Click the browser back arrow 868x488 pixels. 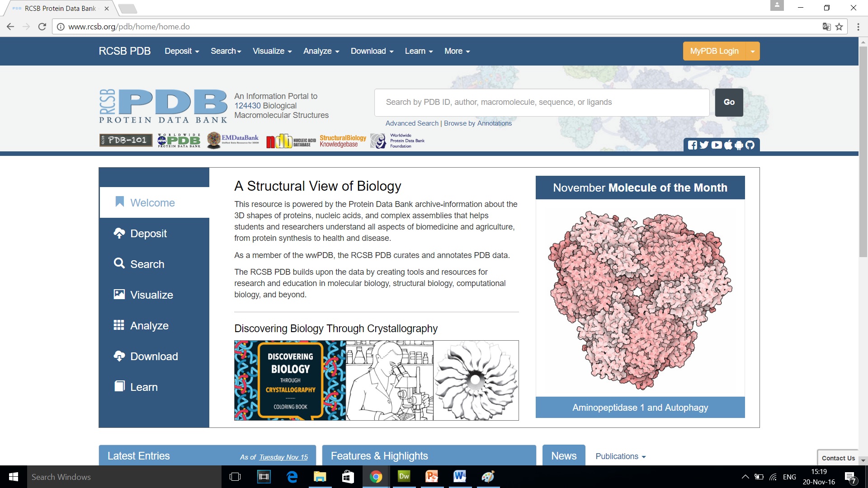tap(10, 27)
